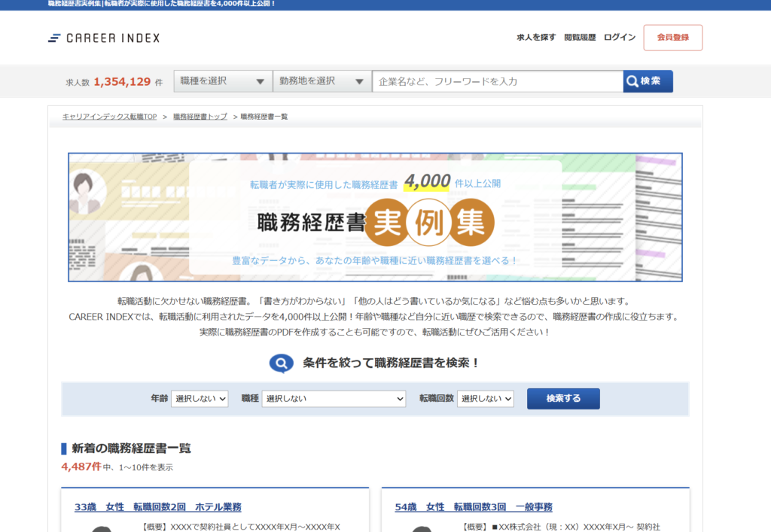Expand the 職種 filter select box
This screenshot has width=771, height=532.
[x=334, y=399]
